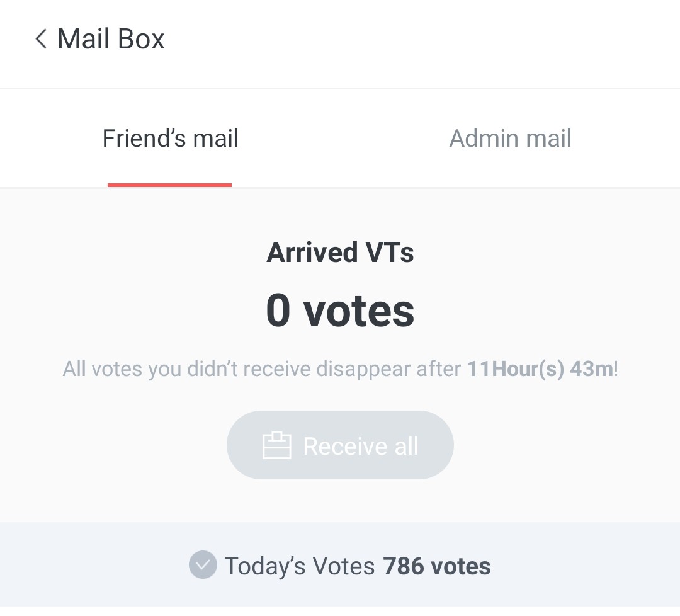Tap the "Receive all" text label
The height and width of the screenshot is (616, 680).
pos(361,446)
